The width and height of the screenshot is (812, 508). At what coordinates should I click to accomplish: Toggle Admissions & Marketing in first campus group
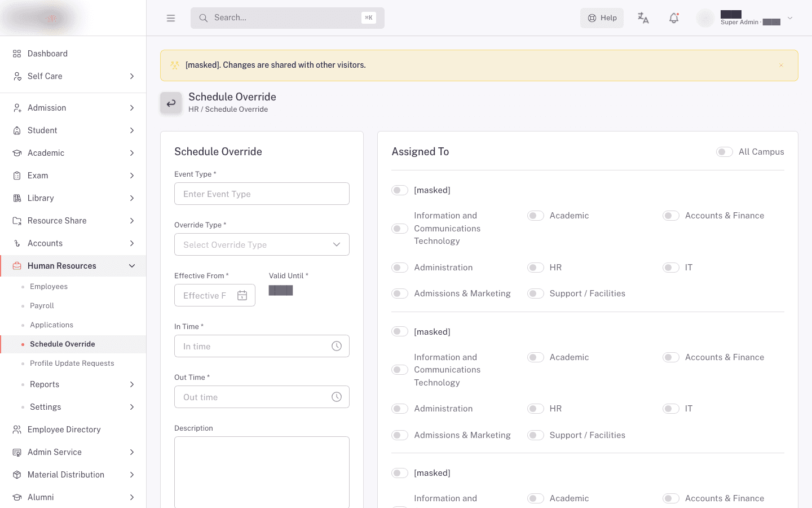coord(400,294)
